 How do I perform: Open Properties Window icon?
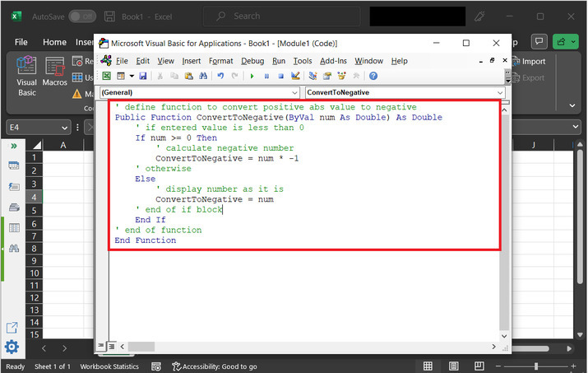[327, 76]
